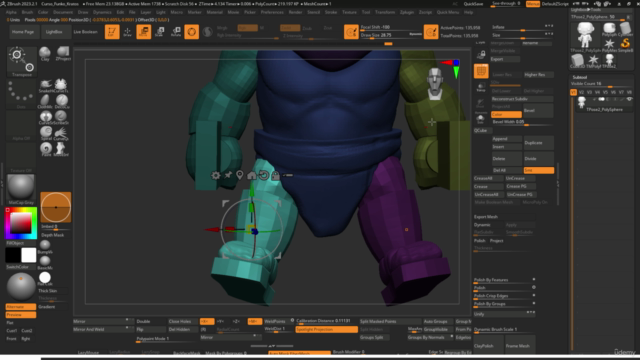Click the Bevel Width slider
The image size is (640, 360).
point(522,122)
